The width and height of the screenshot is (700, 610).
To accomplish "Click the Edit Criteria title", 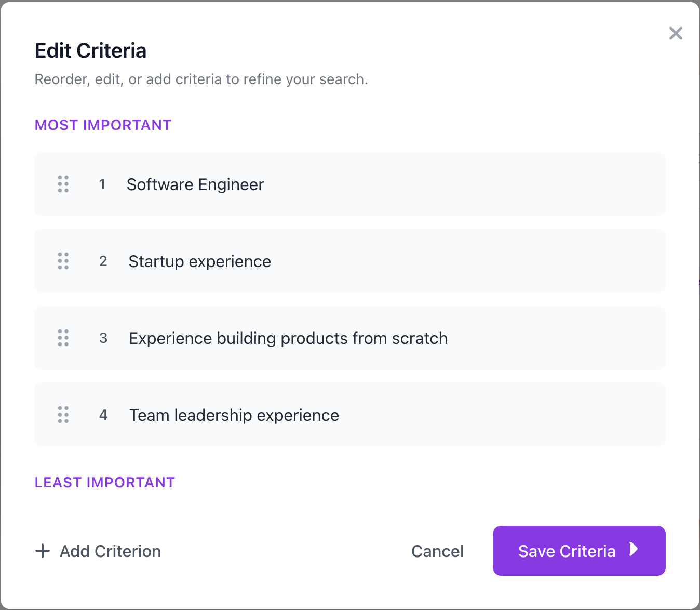I will [x=90, y=50].
